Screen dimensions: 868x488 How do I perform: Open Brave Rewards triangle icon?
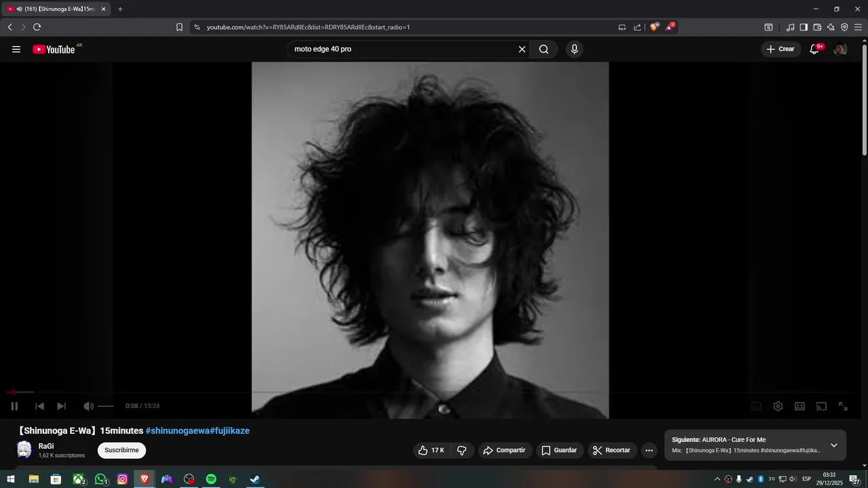[x=670, y=27]
